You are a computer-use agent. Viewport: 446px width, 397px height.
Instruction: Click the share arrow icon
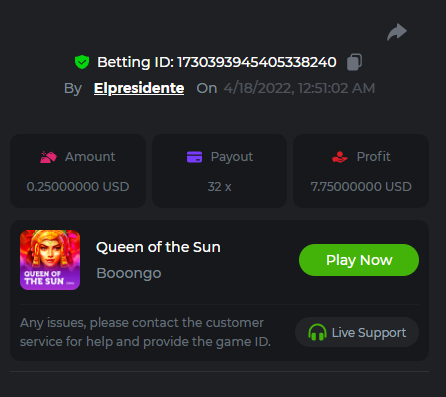[x=397, y=32]
